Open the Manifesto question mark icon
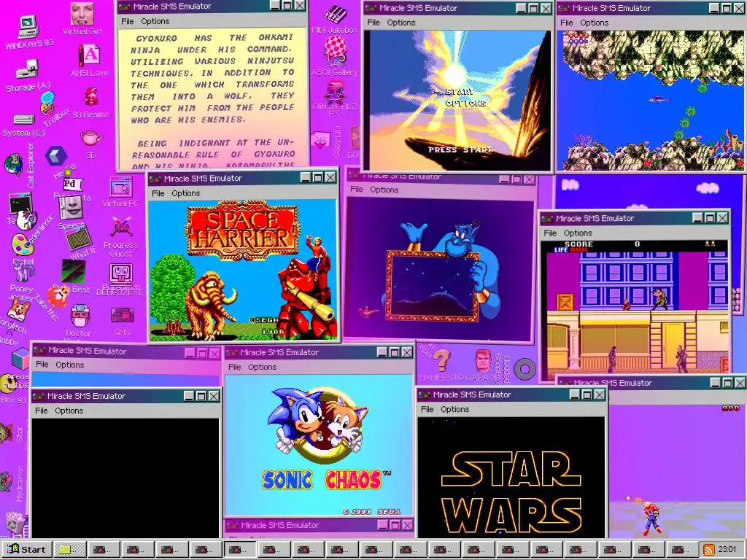This screenshot has width=747, height=560. [441, 360]
